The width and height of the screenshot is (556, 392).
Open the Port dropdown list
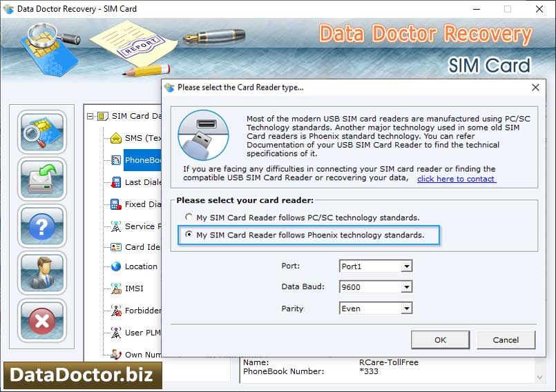coord(406,266)
